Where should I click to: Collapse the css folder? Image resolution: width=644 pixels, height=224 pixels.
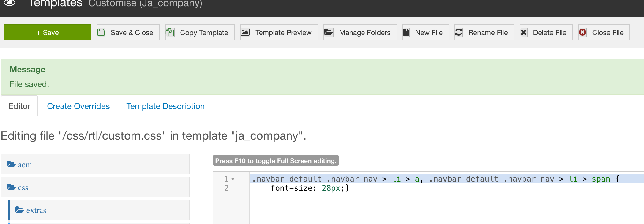23,188
